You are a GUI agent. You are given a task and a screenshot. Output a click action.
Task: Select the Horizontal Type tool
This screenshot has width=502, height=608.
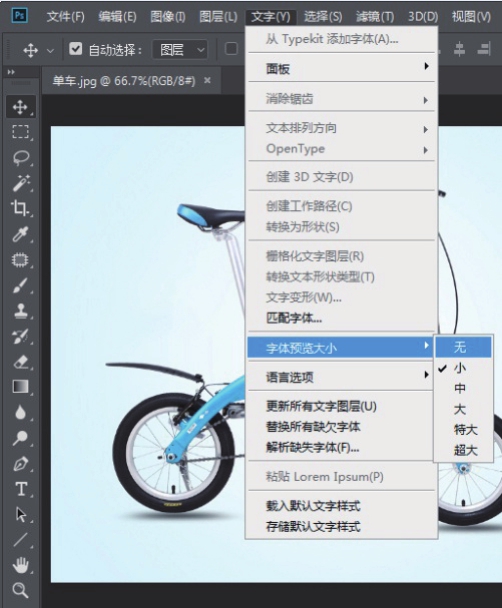[x=21, y=489]
